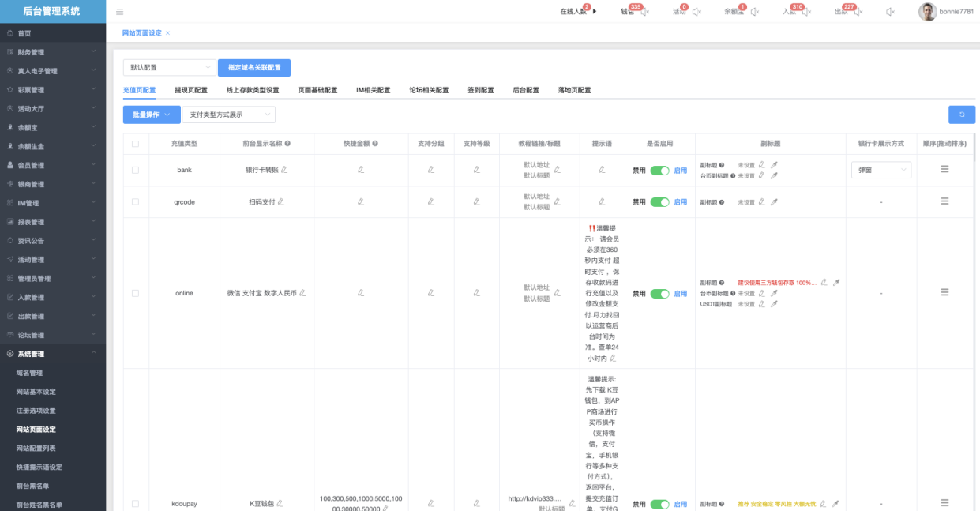Viewport: 980px width, 511px height.
Task: Click the blue search icon button
Action: pyautogui.click(x=961, y=115)
